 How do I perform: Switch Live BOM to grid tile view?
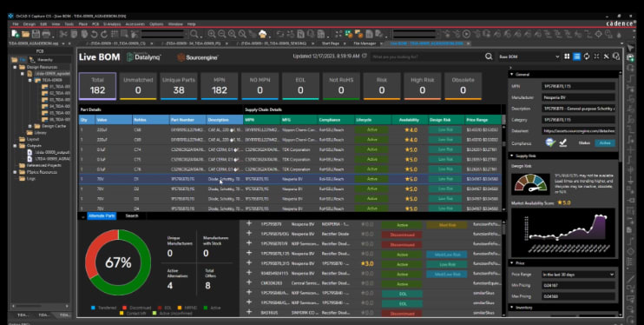pos(567,56)
